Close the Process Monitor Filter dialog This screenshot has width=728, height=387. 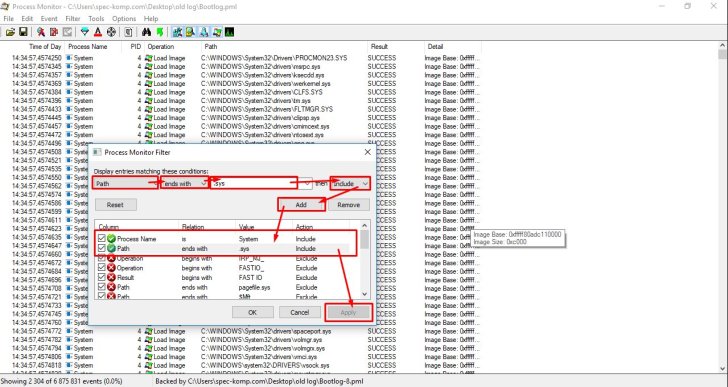point(368,152)
